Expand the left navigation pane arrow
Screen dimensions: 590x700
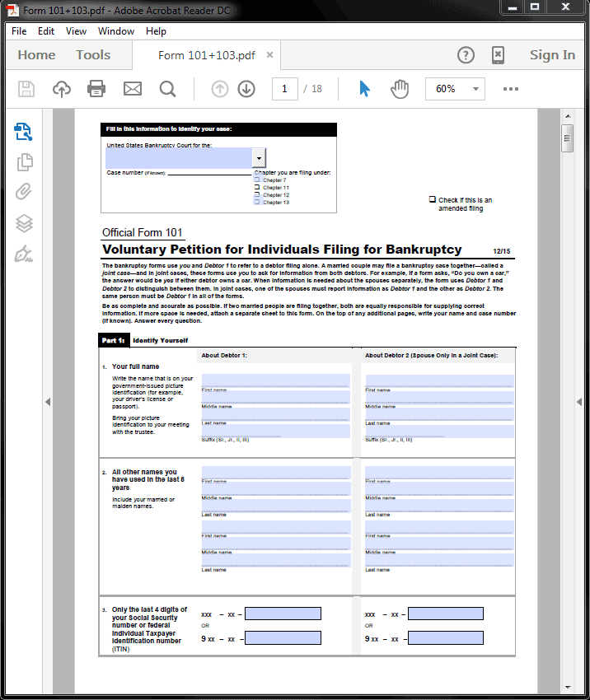[48, 402]
